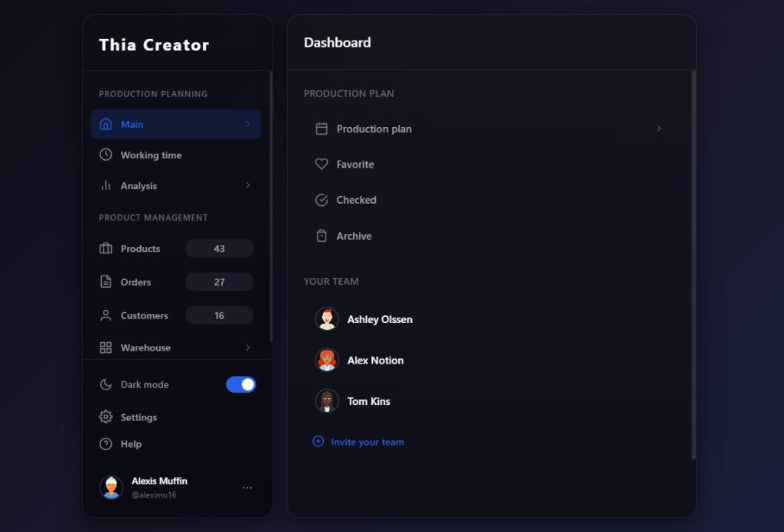Click the question mark Help icon

pos(106,444)
